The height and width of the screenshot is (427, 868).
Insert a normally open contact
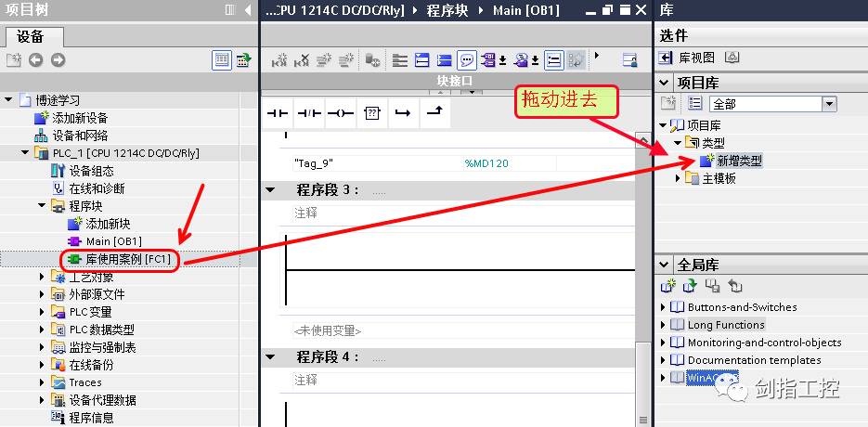(278, 113)
